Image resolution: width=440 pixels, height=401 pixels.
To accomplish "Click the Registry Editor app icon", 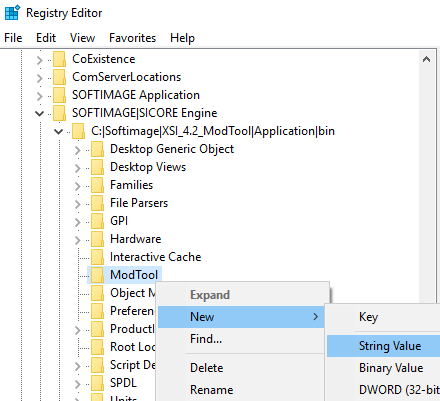I will pos(13,13).
